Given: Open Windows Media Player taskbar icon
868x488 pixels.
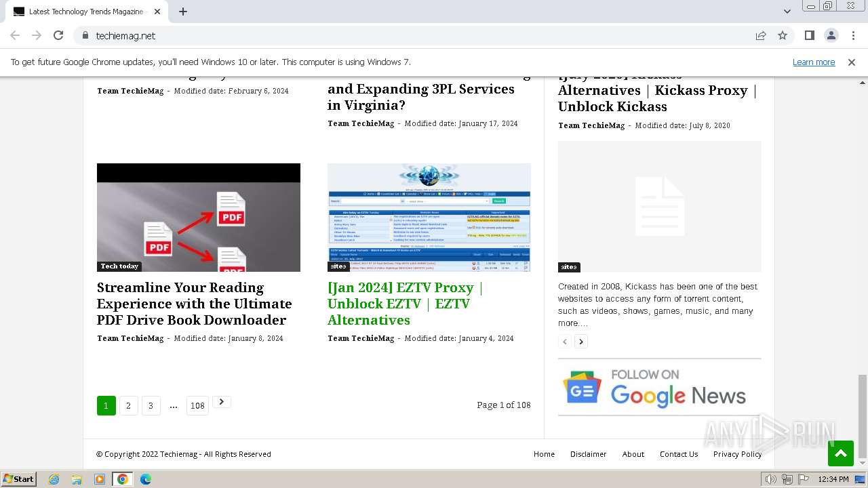Looking at the screenshot, I should tap(100, 479).
